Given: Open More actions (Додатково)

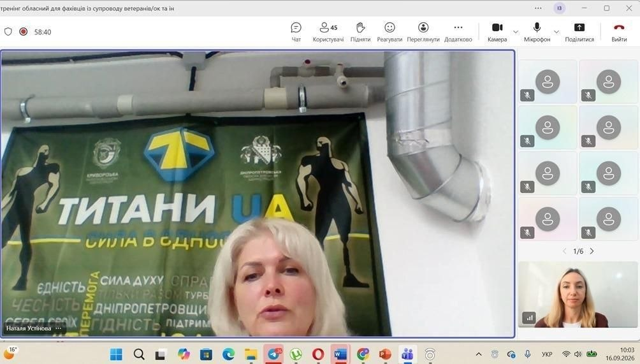Looking at the screenshot, I should [x=458, y=32].
